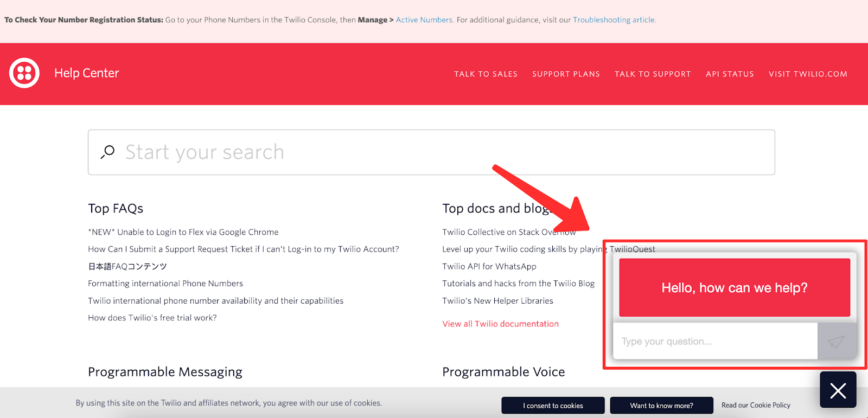Click the Start your search field
Viewport: 868px width, 418px height.
pyautogui.click(x=431, y=152)
